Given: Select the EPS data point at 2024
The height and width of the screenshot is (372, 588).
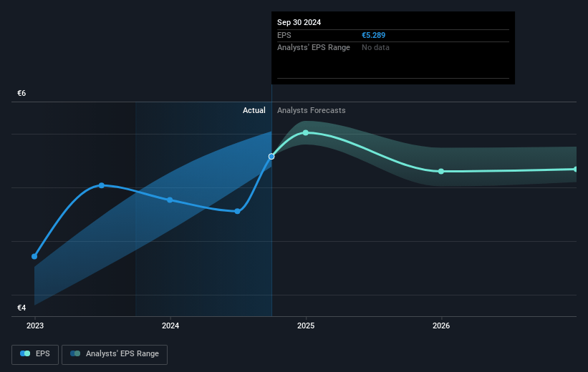Looking at the screenshot, I should pos(170,200).
